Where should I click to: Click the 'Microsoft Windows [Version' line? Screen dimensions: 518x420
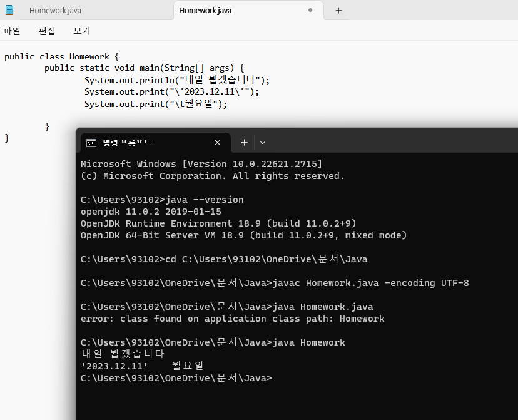pyautogui.click(x=201, y=164)
